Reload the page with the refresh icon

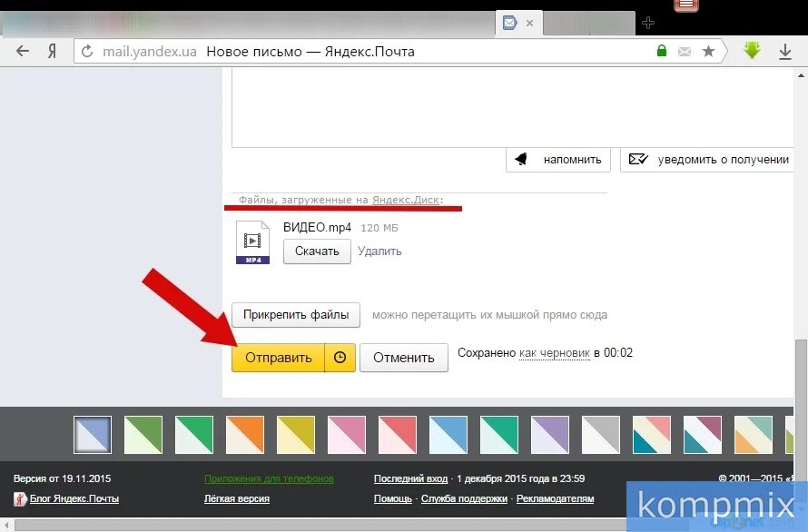point(87,52)
